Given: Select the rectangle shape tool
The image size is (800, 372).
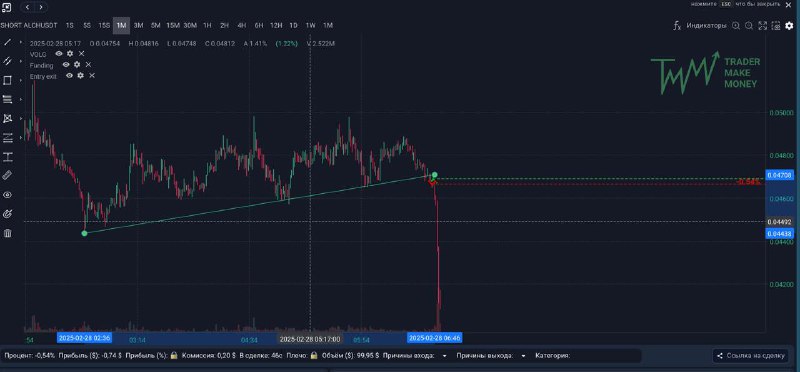Looking at the screenshot, I should point(8,80).
